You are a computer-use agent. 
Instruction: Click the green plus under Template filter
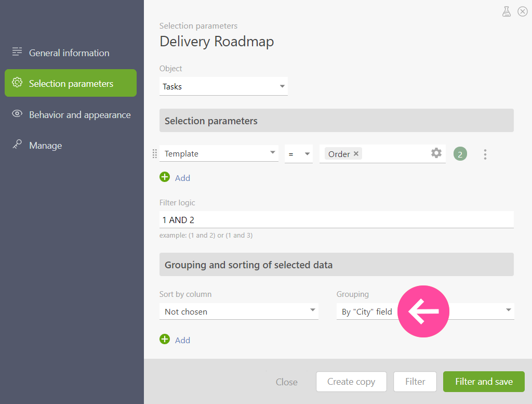coord(165,177)
